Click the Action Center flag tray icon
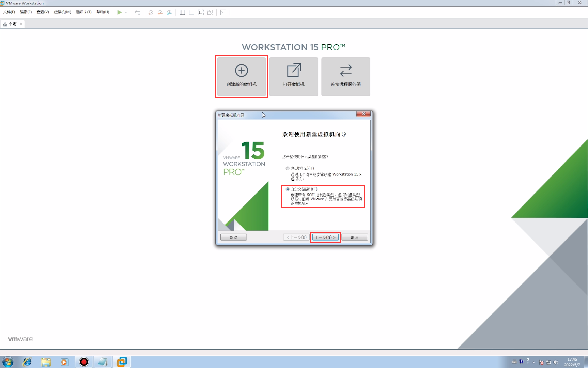Viewport: 588px width, 368px height. tap(541, 362)
